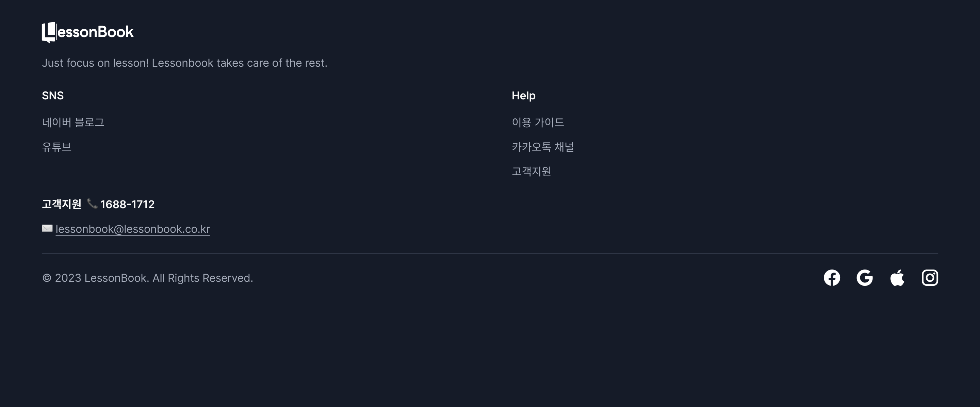
Task: Click the SNS section heading
Action: coord(52,96)
